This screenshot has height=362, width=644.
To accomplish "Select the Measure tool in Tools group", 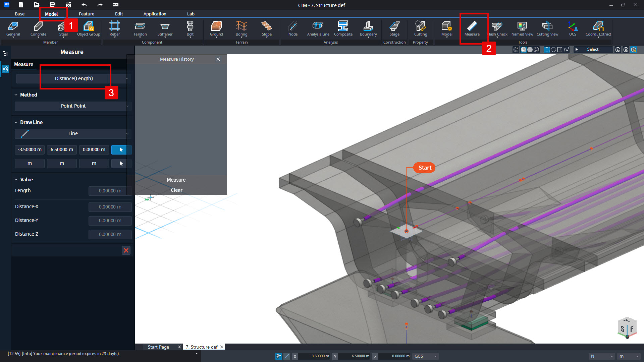I will 472,28.
